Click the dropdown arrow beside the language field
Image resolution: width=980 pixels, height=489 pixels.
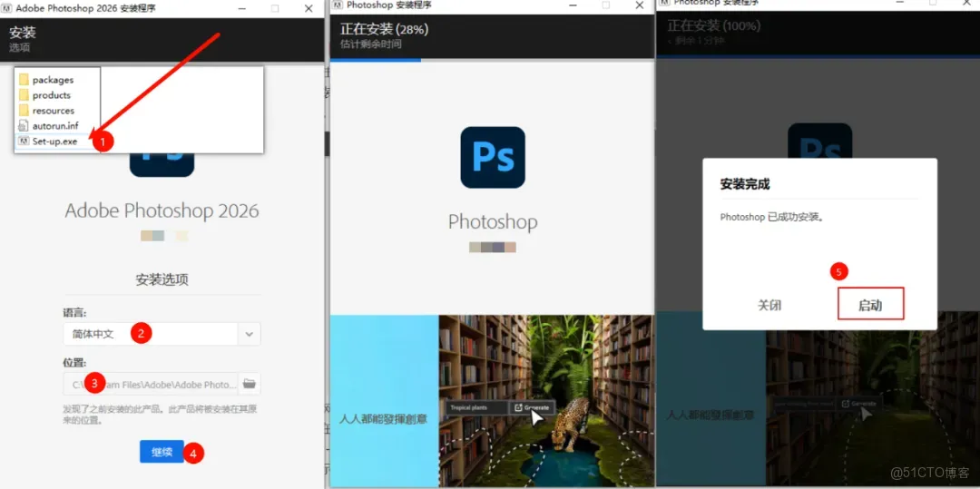[250, 334]
